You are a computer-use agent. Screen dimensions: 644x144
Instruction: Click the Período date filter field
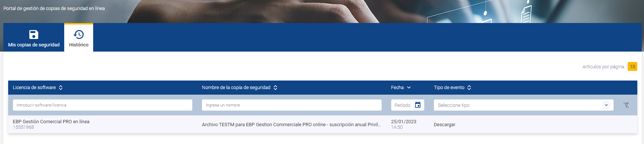[408, 105]
